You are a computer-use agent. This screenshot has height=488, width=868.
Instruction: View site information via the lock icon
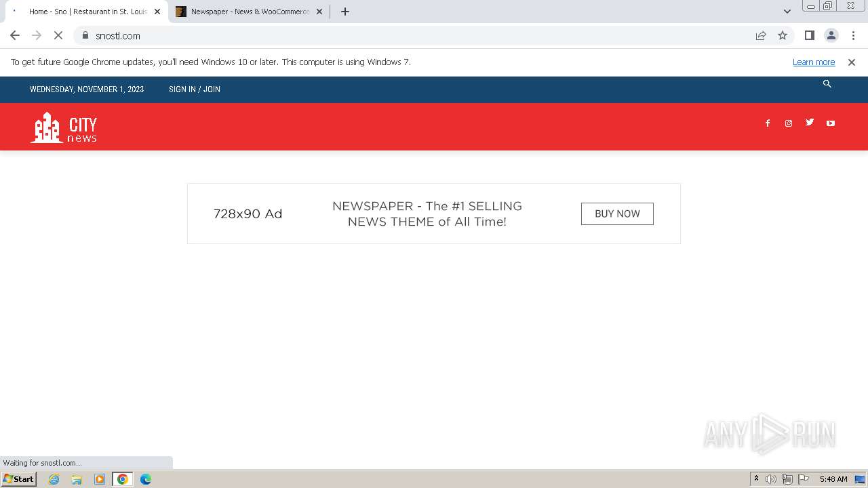[x=85, y=35]
